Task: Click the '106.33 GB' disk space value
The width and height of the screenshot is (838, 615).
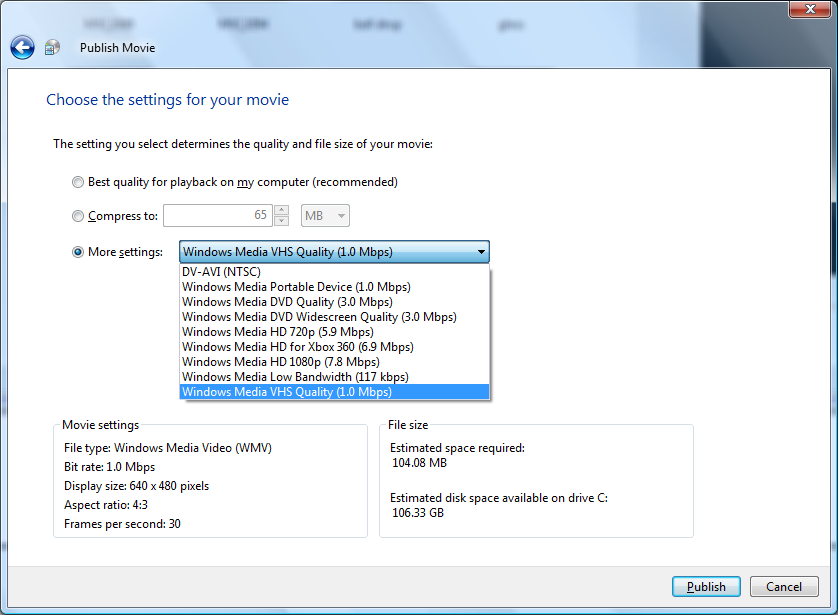Action: point(418,513)
